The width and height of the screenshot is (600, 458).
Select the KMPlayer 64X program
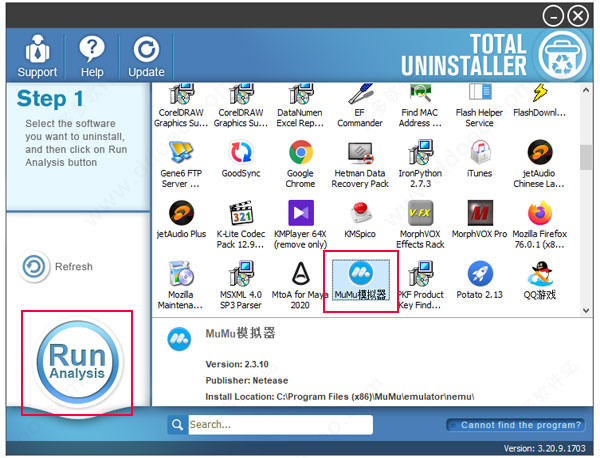click(x=300, y=225)
